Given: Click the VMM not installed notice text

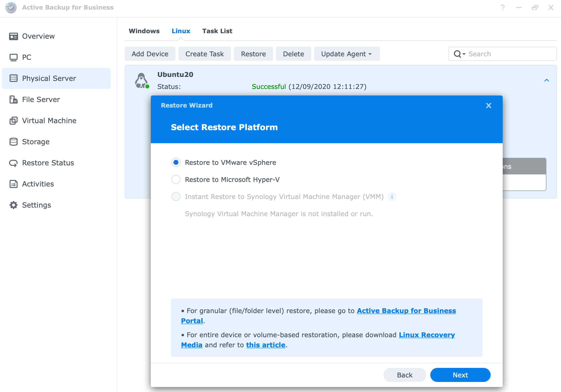Looking at the screenshot, I should (279, 214).
